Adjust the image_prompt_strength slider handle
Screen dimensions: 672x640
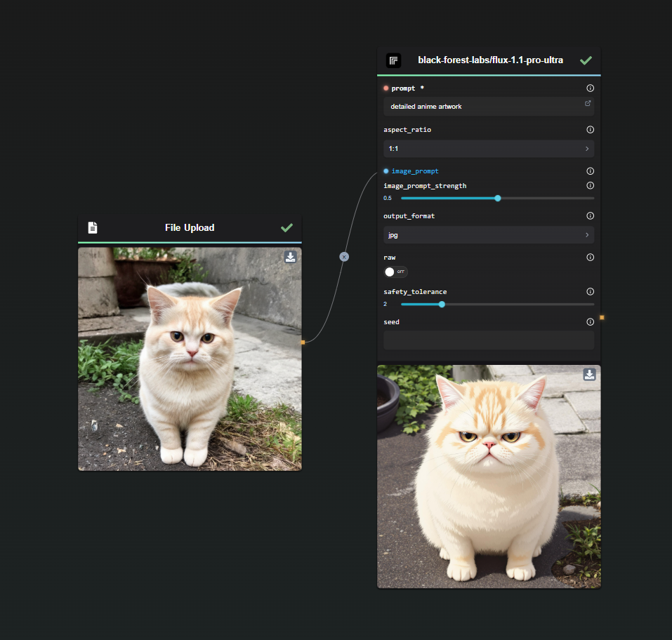[498, 199]
